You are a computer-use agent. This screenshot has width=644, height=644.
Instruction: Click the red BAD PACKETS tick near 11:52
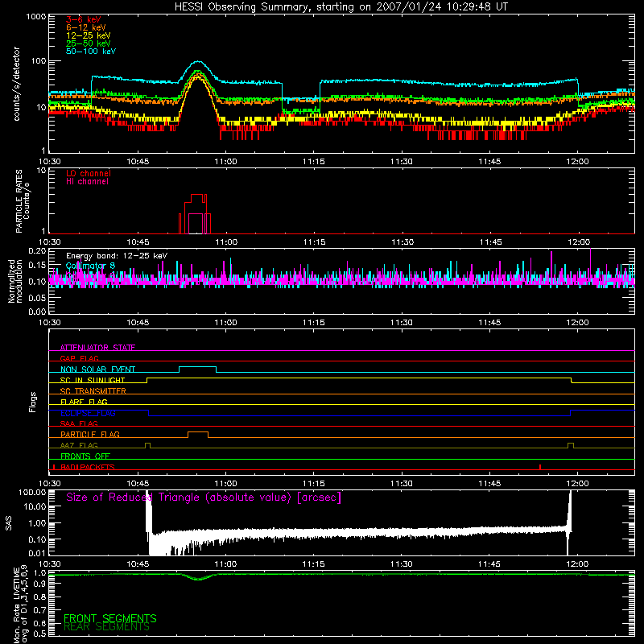540,467
